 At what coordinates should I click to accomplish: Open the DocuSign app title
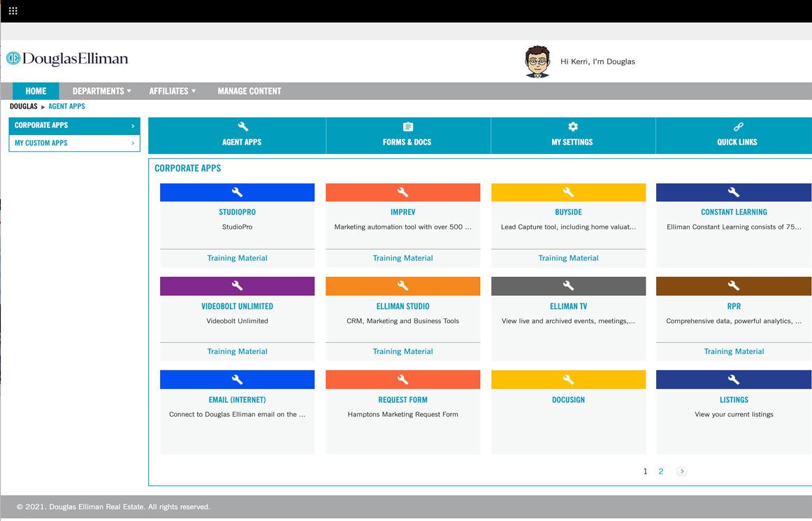tap(568, 400)
